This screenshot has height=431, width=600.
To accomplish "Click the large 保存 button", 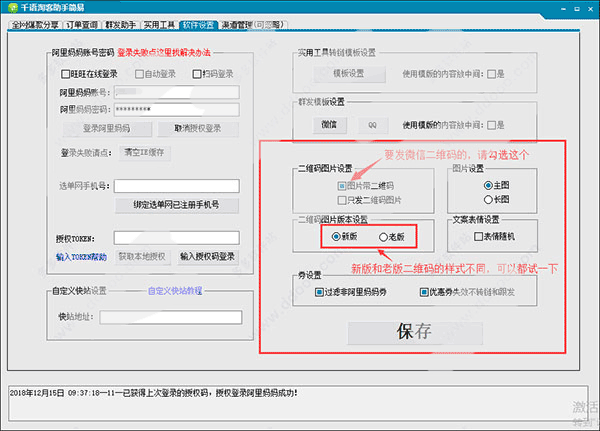I will tap(415, 332).
